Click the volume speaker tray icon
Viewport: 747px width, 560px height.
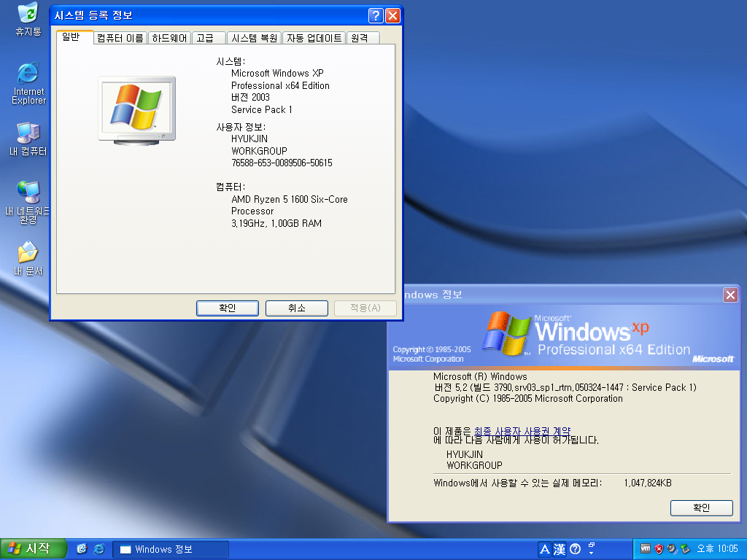pos(672,549)
